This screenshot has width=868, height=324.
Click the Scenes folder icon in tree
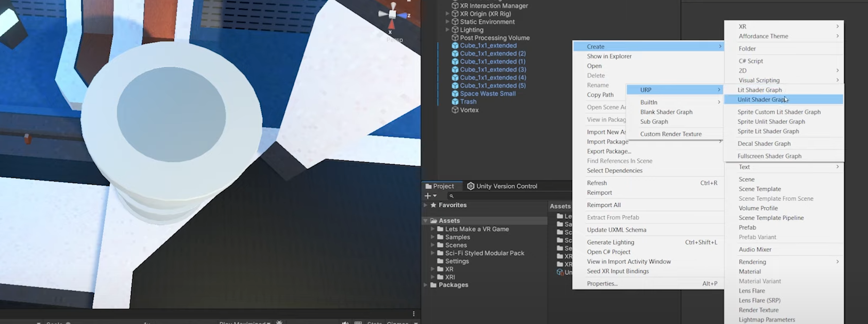click(x=440, y=245)
